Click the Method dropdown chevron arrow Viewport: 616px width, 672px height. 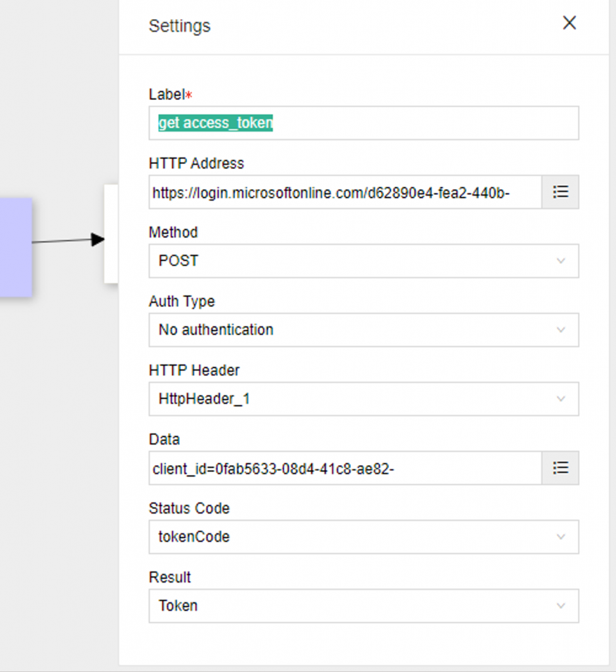coord(561,261)
